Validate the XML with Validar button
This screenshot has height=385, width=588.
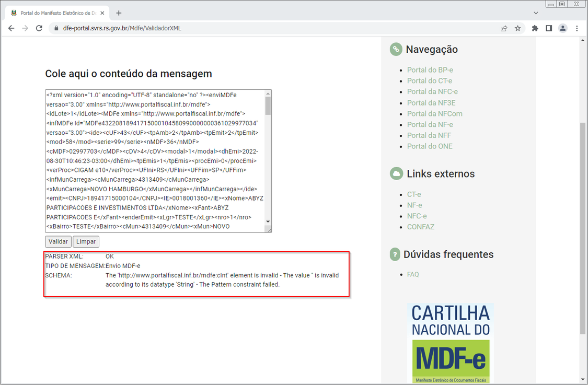tap(58, 241)
